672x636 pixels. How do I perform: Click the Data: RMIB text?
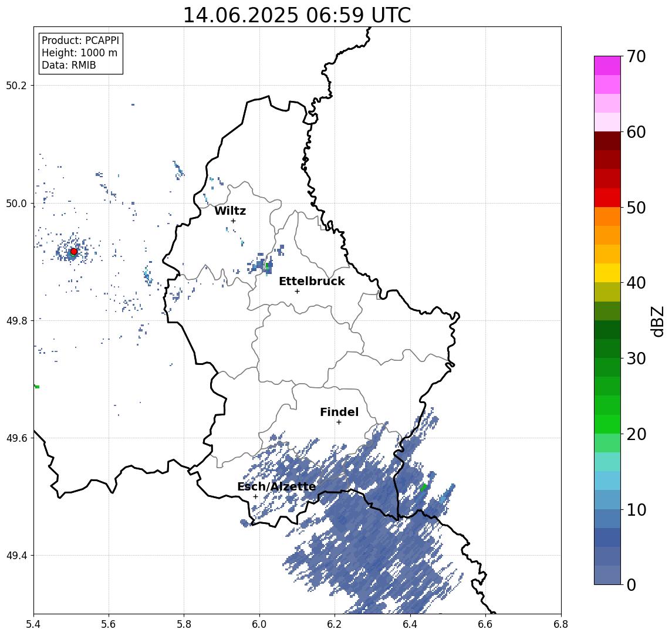pos(69,66)
